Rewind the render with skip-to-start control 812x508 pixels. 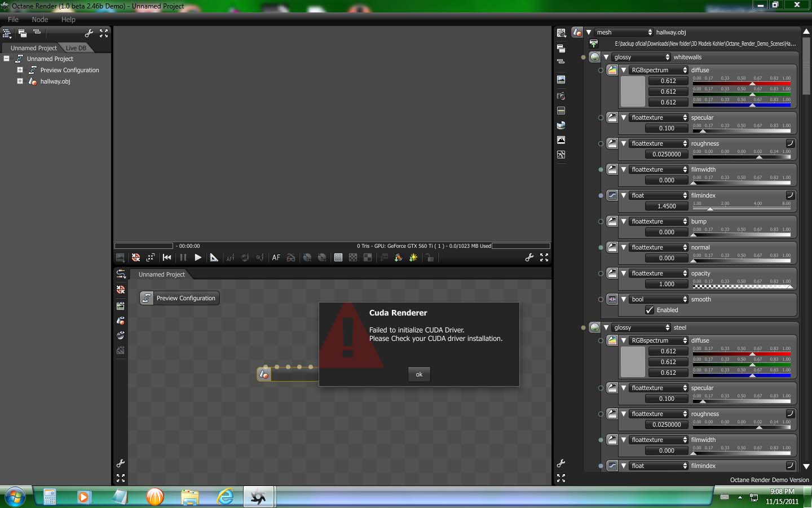pos(167,257)
